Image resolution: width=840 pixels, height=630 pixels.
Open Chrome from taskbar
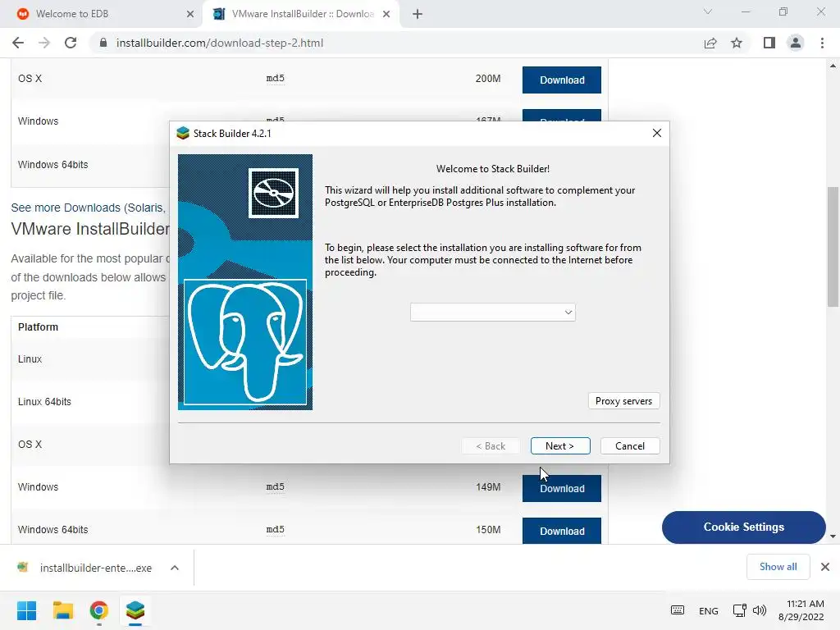tap(99, 610)
